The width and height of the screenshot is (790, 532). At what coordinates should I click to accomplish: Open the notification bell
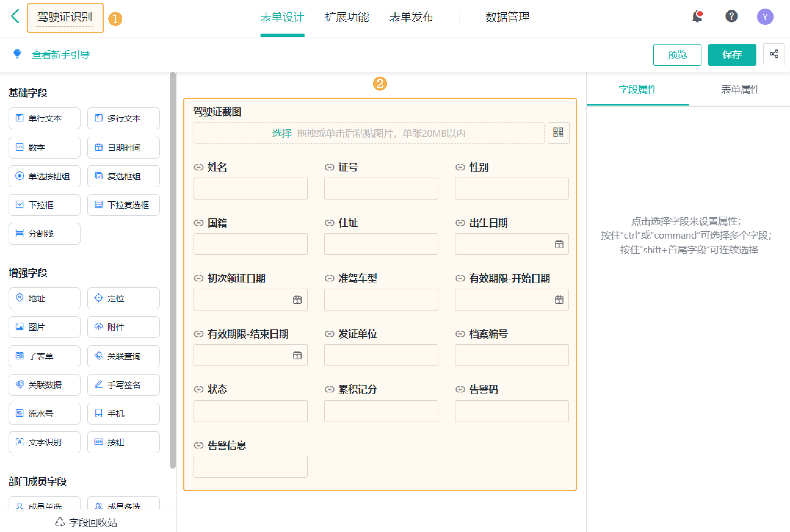[x=697, y=16]
